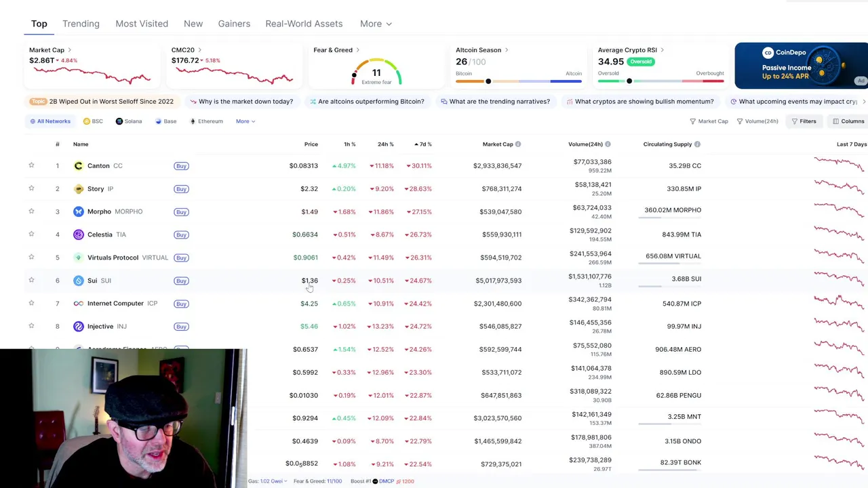This screenshot has width=868, height=488.
Task: Open the CMC20 widget arrow
Action: pos(199,50)
